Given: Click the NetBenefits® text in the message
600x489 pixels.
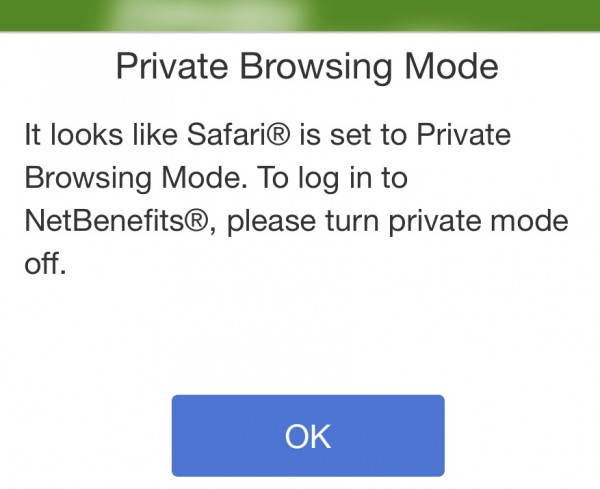Looking at the screenshot, I should [x=114, y=223].
